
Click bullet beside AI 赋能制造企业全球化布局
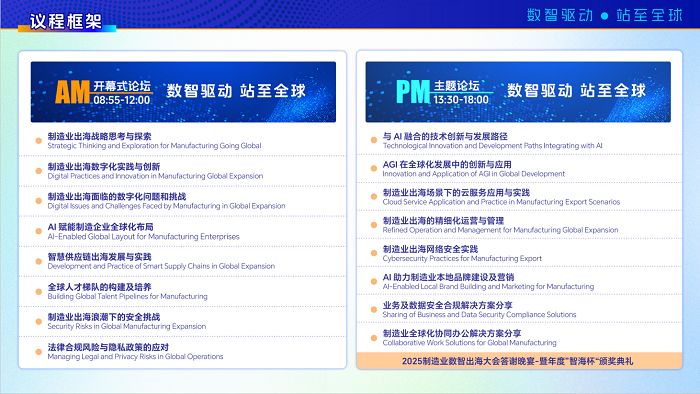[39, 231]
